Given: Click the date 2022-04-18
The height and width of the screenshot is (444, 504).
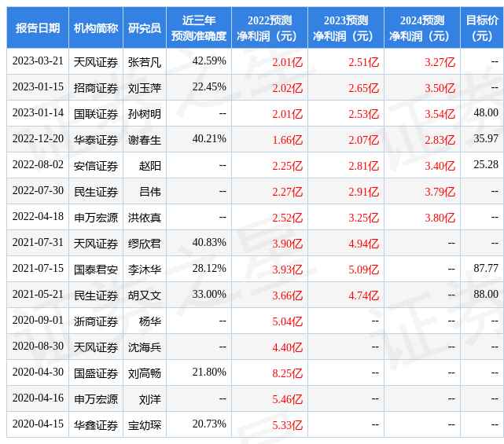Looking at the screenshot, I should [x=37, y=217].
